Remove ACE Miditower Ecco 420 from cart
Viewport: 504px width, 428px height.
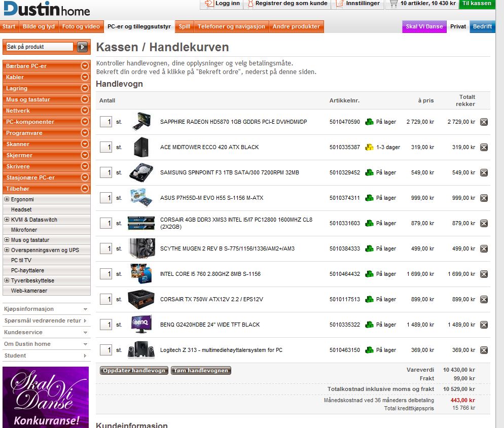484,147
